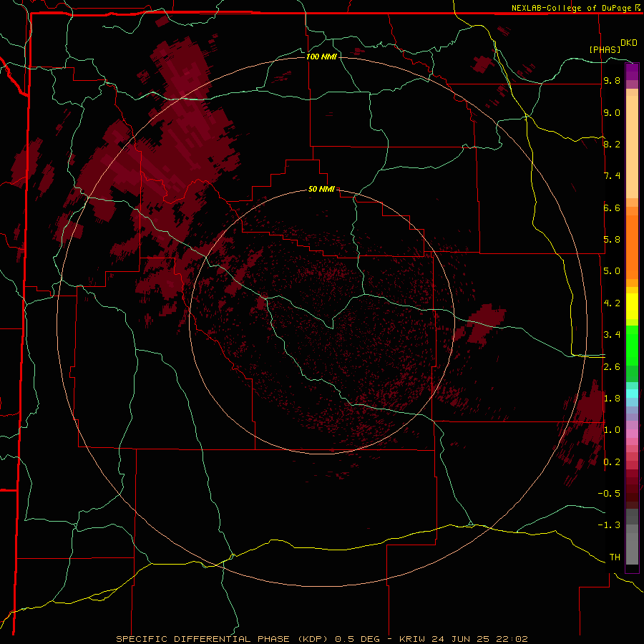Click the 0.2 value on the legend

612,462
